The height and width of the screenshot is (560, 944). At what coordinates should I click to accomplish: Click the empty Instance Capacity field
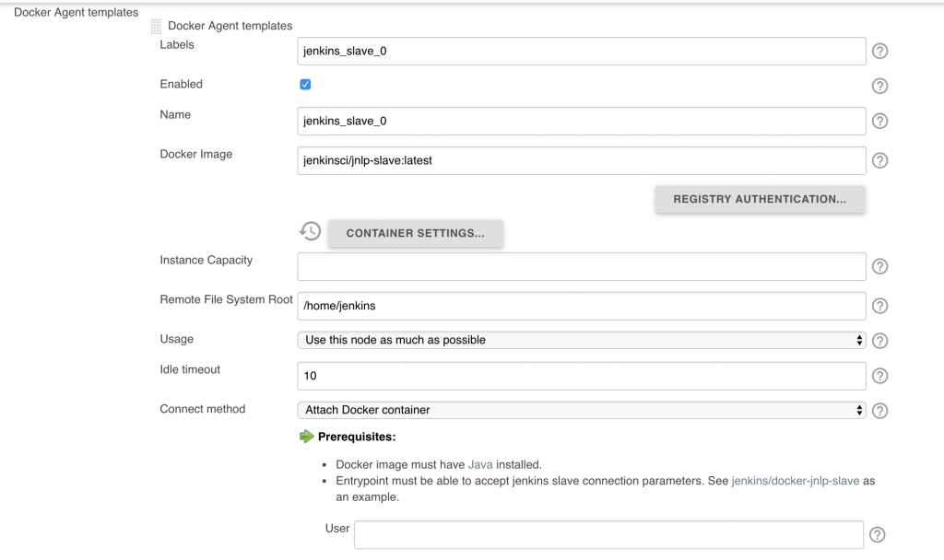click(x=582, y=266)
